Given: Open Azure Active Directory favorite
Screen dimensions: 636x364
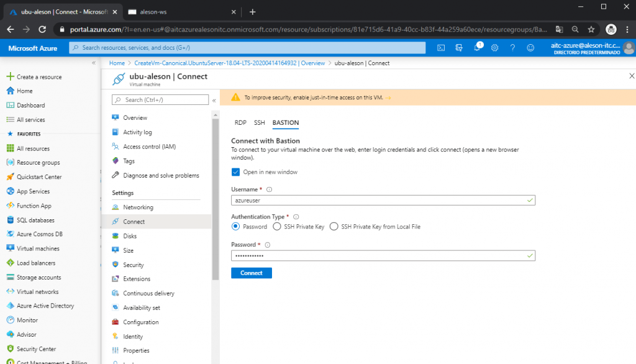Looking at the screenshot, I should pyautogui.click(x=45, y=306).
